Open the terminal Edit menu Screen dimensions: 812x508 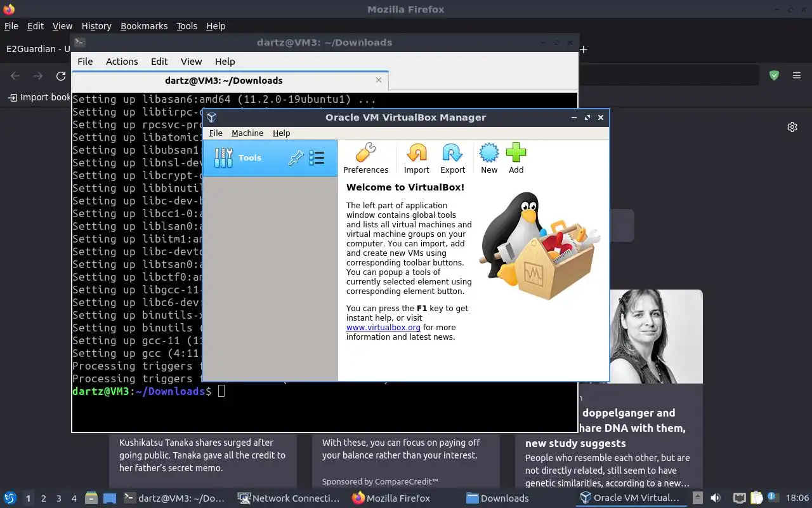159,62
